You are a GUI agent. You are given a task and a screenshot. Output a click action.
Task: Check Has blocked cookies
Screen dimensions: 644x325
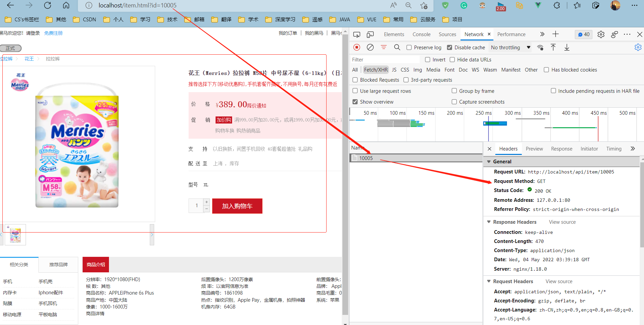point(546,70)
